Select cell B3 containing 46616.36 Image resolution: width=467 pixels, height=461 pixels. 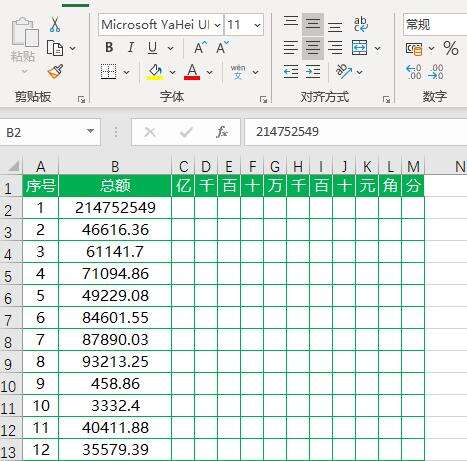115,230
